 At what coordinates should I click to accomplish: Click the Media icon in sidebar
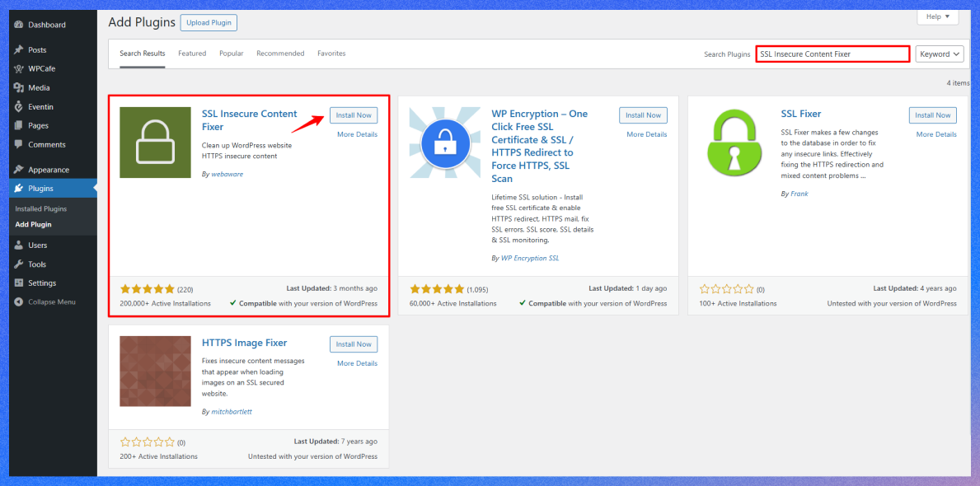click(x=19, y=88)
